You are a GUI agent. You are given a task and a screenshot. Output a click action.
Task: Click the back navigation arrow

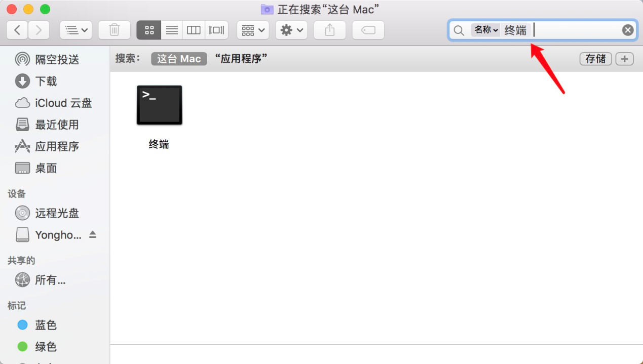coord(17,30)
